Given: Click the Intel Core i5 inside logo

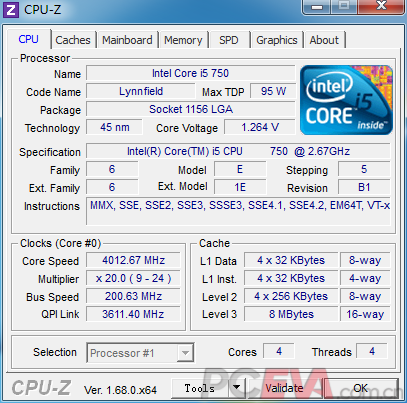Looking at the screenshot, I should 346,100.
